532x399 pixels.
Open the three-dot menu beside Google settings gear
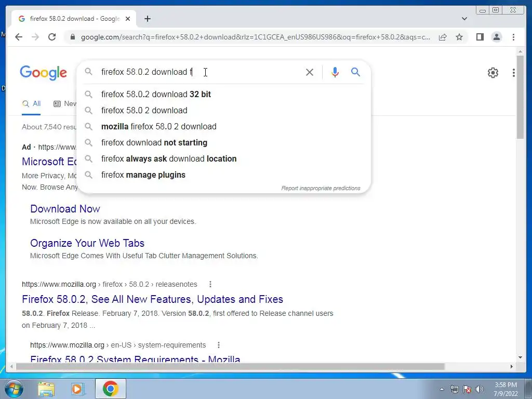click(x=514, y=73)
